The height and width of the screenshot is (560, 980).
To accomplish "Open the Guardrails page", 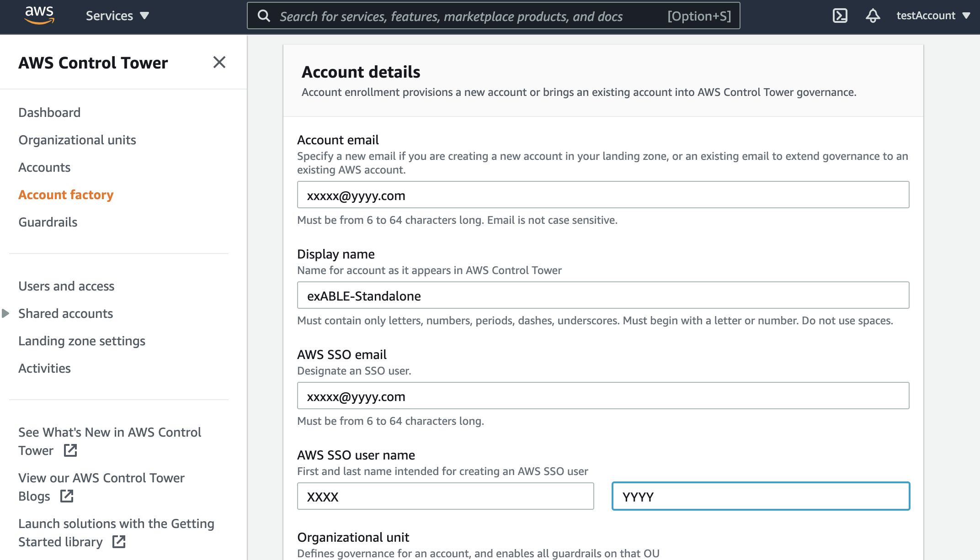I will [48, 222].
